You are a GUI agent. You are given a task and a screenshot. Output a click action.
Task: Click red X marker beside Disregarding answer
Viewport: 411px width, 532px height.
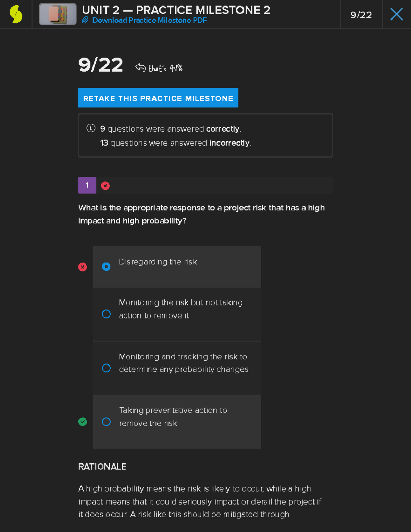coord(83,267)
